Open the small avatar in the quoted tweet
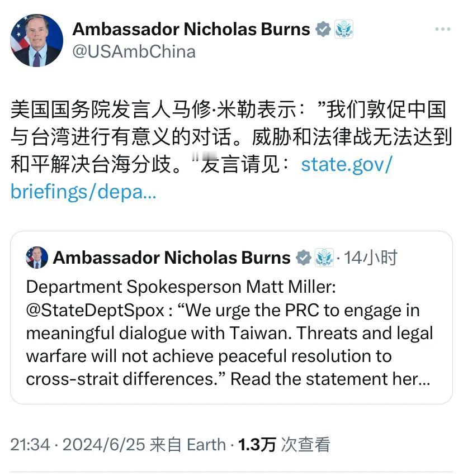This screenshot has height=476, width=463. tap(37, 258)
